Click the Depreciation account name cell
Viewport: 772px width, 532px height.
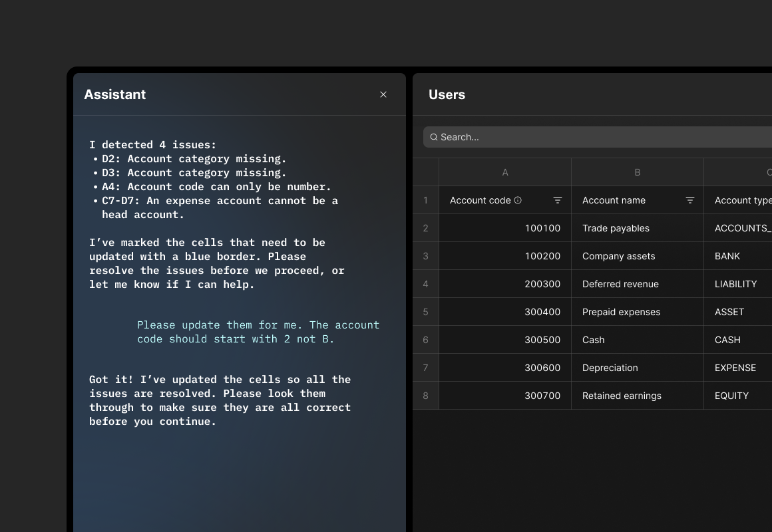(637, 368)
